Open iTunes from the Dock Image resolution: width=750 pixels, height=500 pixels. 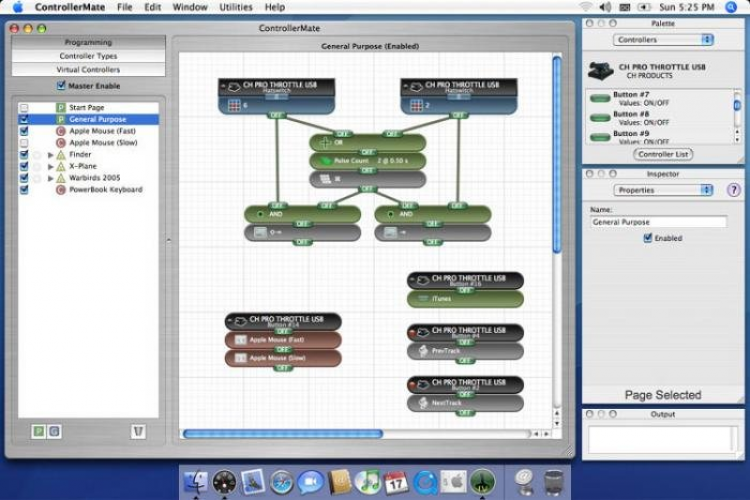click(367, 481)
